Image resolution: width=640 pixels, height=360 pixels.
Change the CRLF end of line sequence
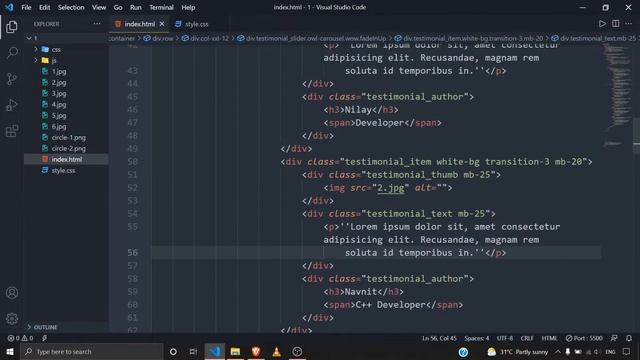527,338
